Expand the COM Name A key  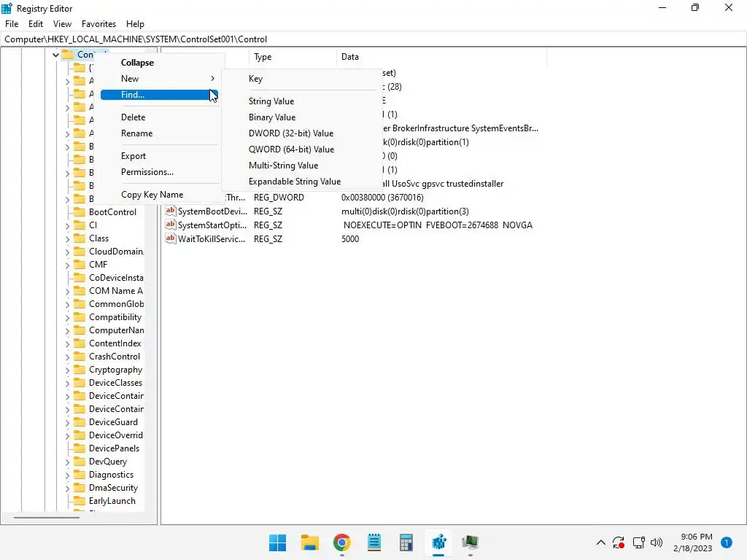pyautogui.click(x=67, y=292)
